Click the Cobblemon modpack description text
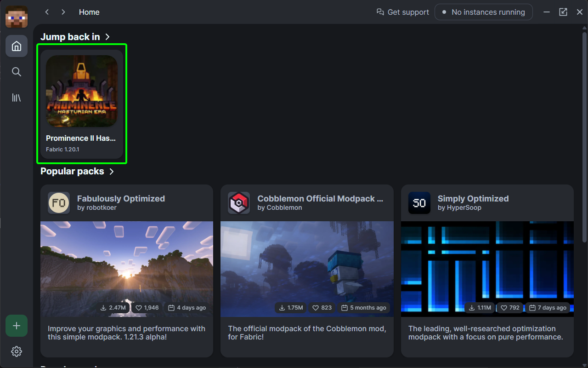588x368 pixels. (x=307, y=333)
